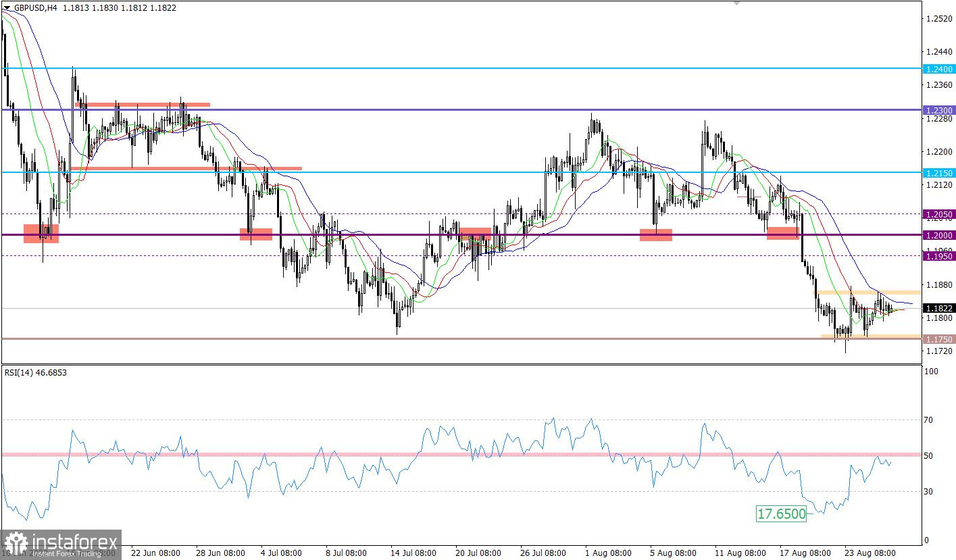Click the 1.2360 value on price axis
Viewport: 956px width, 560px height.
pos(940,84)
